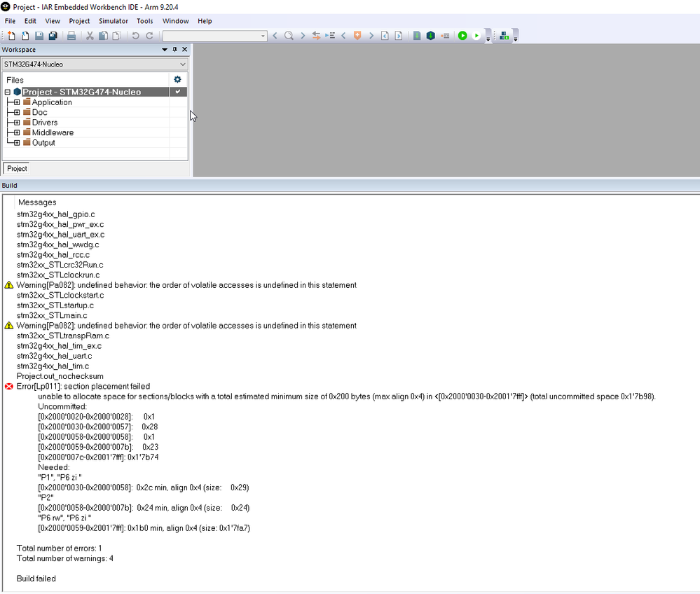This screenshot has height=594, width=700.
Task: Click the Messages column header
Action: click(x=37, y=202)
